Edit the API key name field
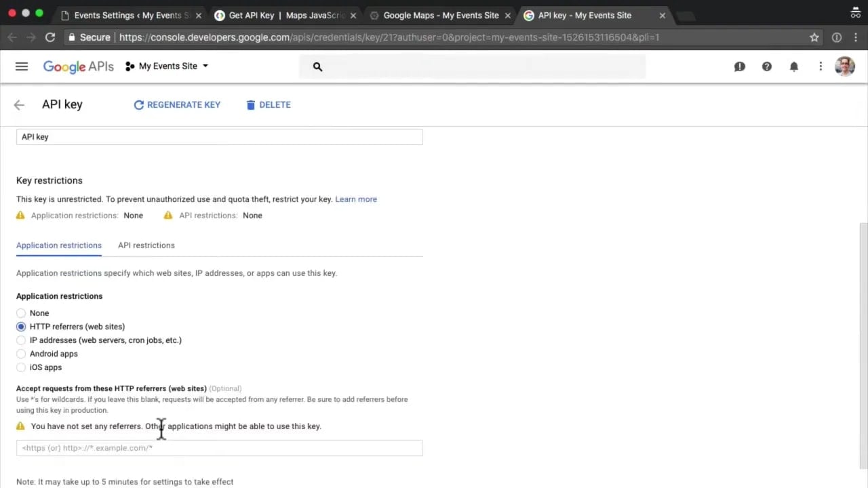This screenshot has height=488, width=868. 219,137
